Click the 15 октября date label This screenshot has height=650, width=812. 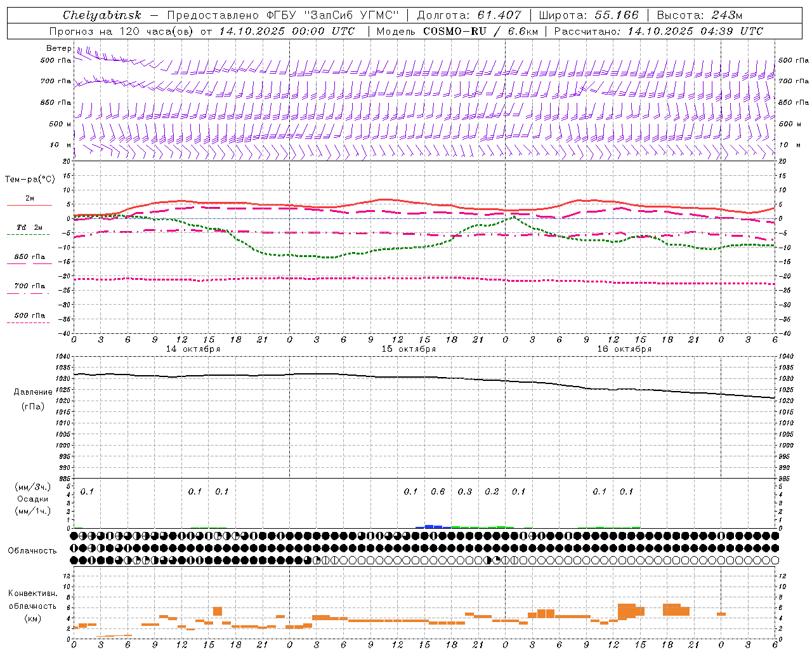(x=409, y=349)
